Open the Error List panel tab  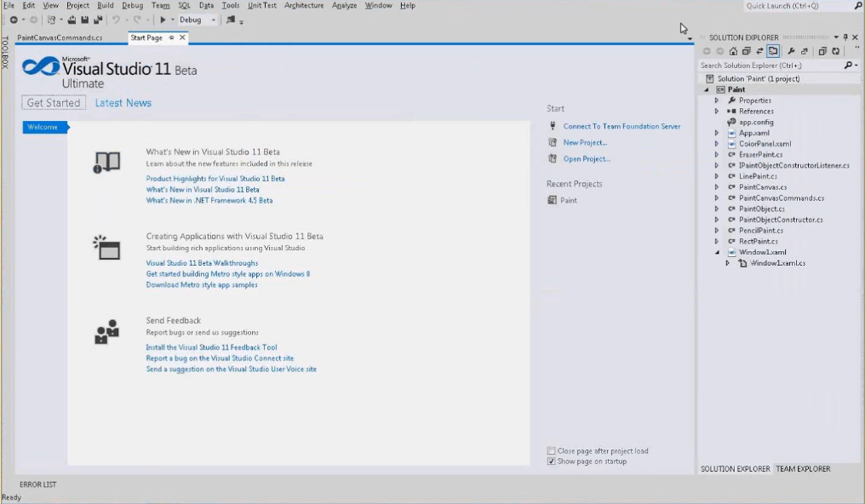(38, 484)
